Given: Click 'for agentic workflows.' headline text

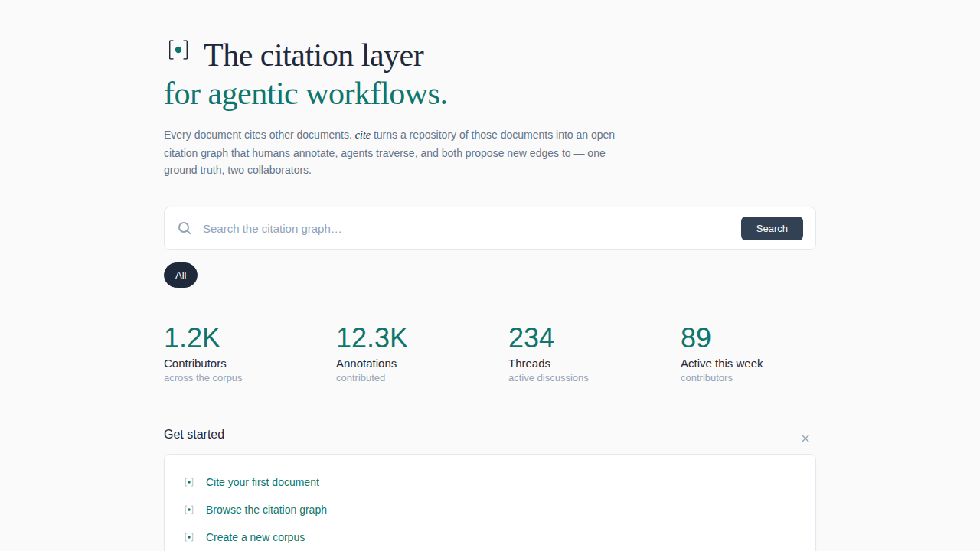Looking at the screenshot, I should click(305, 93).
